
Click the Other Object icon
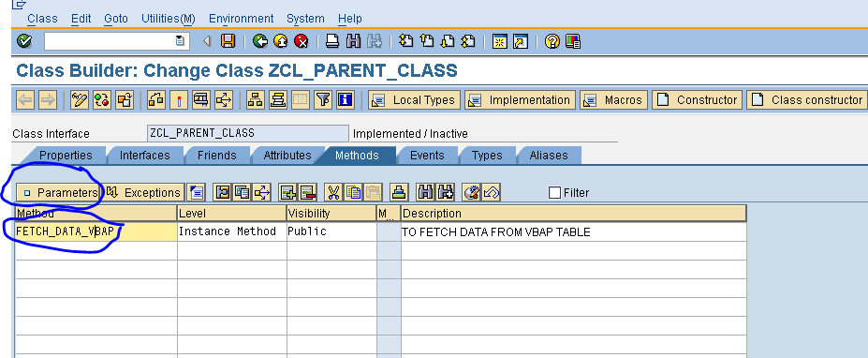pos(124,99)
